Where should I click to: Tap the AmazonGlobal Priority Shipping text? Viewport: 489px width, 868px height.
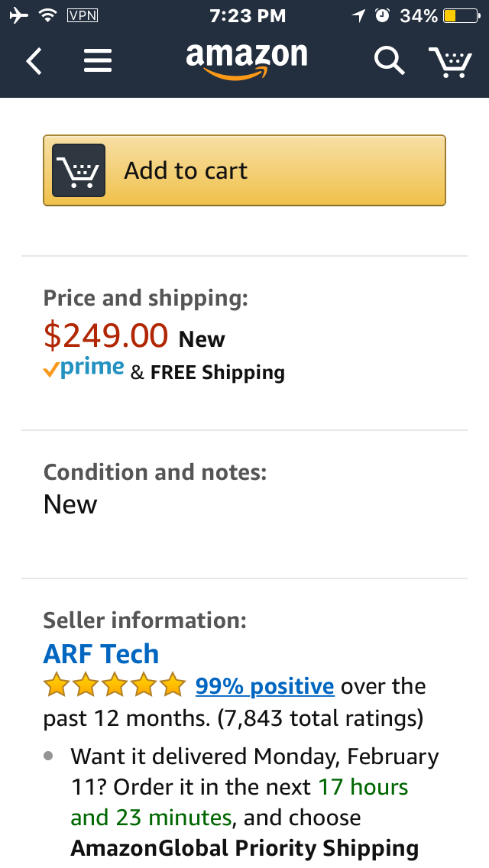[x=244, y=848]
